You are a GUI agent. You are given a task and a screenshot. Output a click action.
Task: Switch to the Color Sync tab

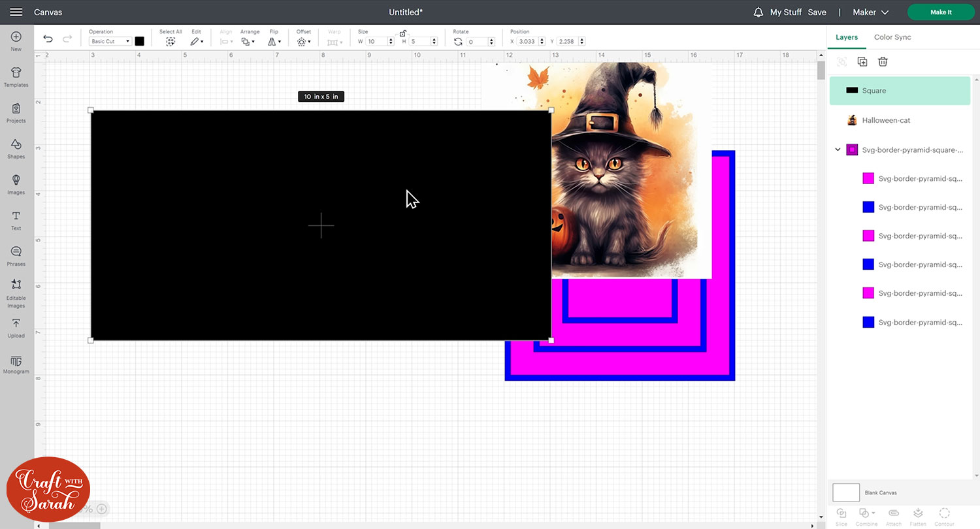coord(892,37)
